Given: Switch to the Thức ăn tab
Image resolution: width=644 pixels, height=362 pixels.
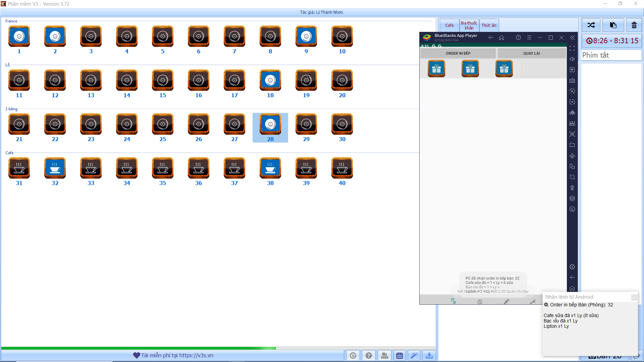Looking at the screenshot, I should [x=489, y=25].
